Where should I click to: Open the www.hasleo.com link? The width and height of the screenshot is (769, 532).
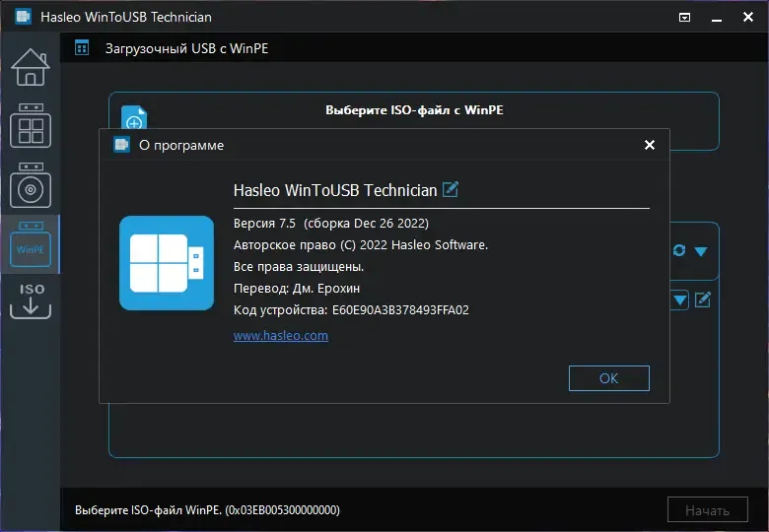point(281,336)
